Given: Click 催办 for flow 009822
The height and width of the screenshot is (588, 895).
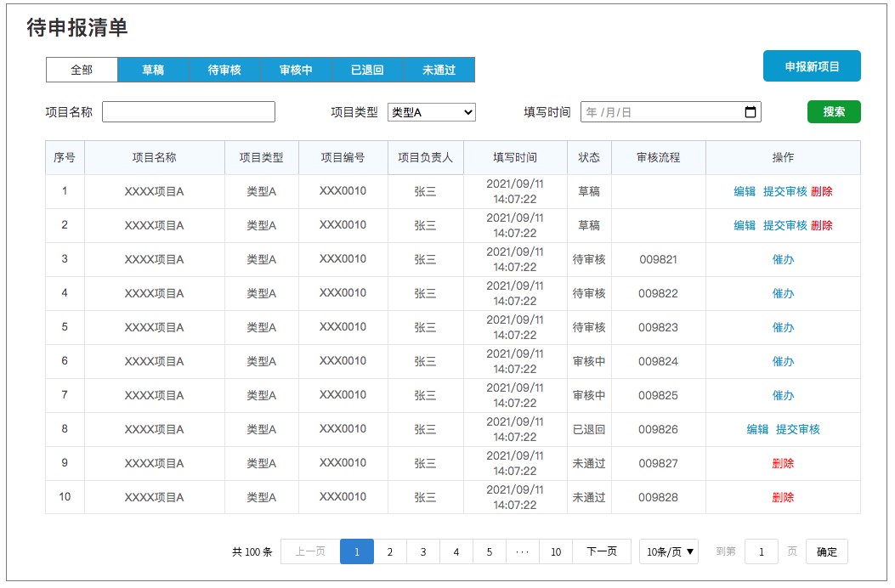Looking at the screenshot, I should [x=783, y=293].
